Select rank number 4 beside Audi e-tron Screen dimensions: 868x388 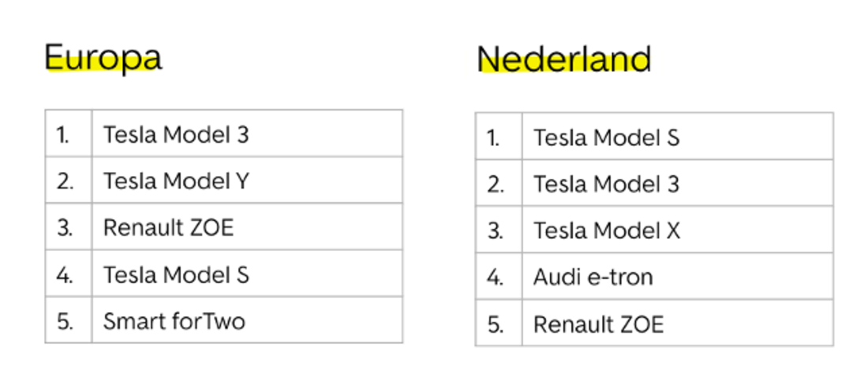pyautogui.click(x=495, y=278)
